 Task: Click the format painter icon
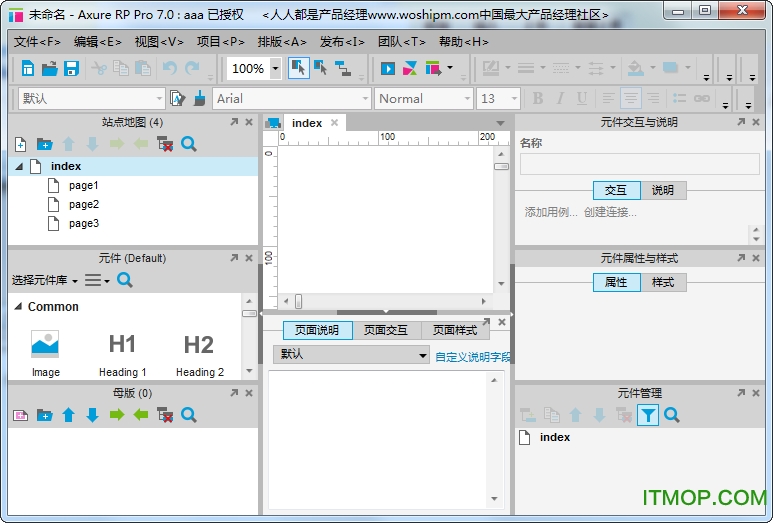click(x=199, y=98)
